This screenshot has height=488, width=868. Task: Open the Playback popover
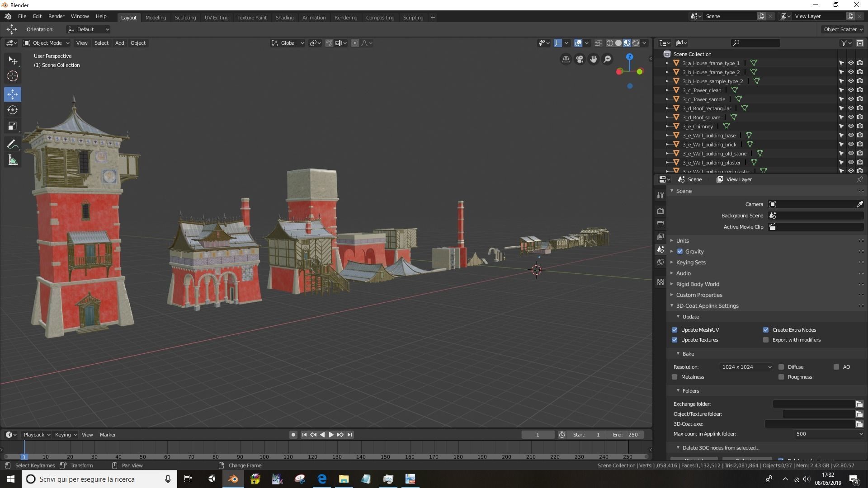(37, 435)
